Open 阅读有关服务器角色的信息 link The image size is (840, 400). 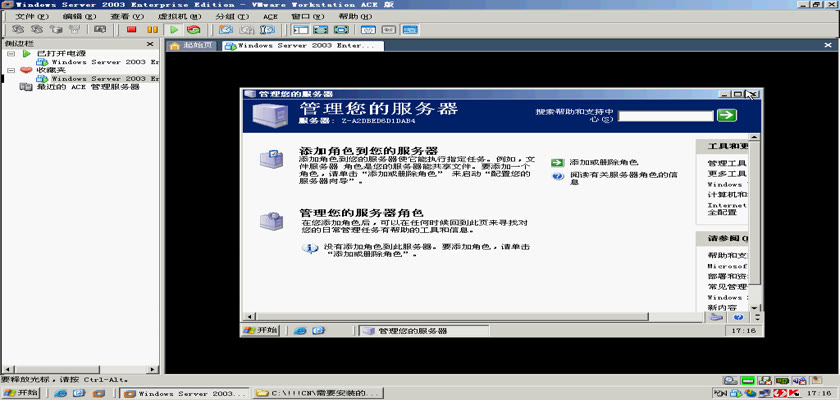pyautogui.click(x=624, y=178)
